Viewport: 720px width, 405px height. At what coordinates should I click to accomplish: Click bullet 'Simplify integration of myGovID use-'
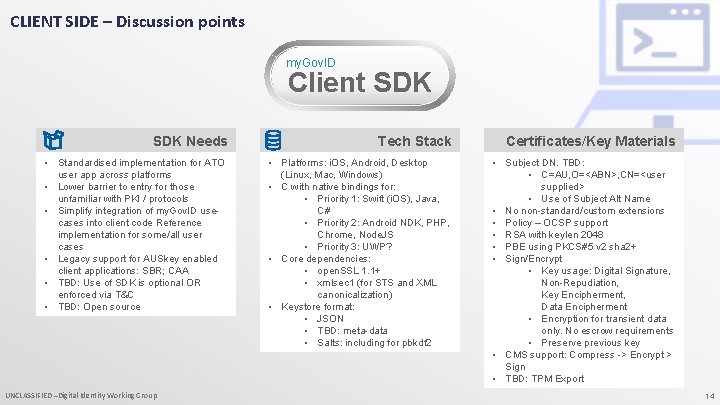138,211
